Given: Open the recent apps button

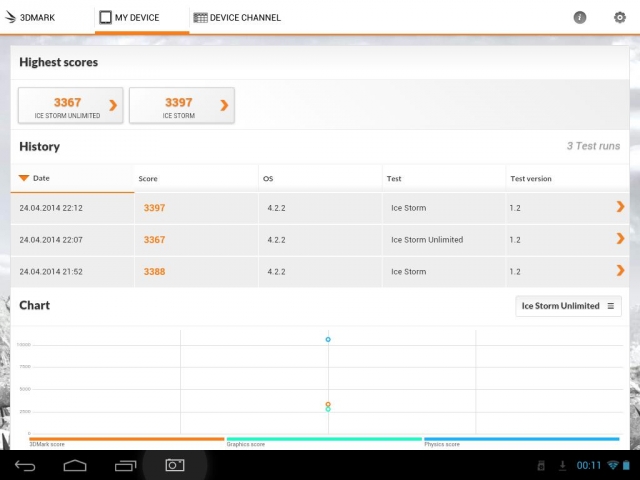Looking at the screenshot, I should (125, 465).
